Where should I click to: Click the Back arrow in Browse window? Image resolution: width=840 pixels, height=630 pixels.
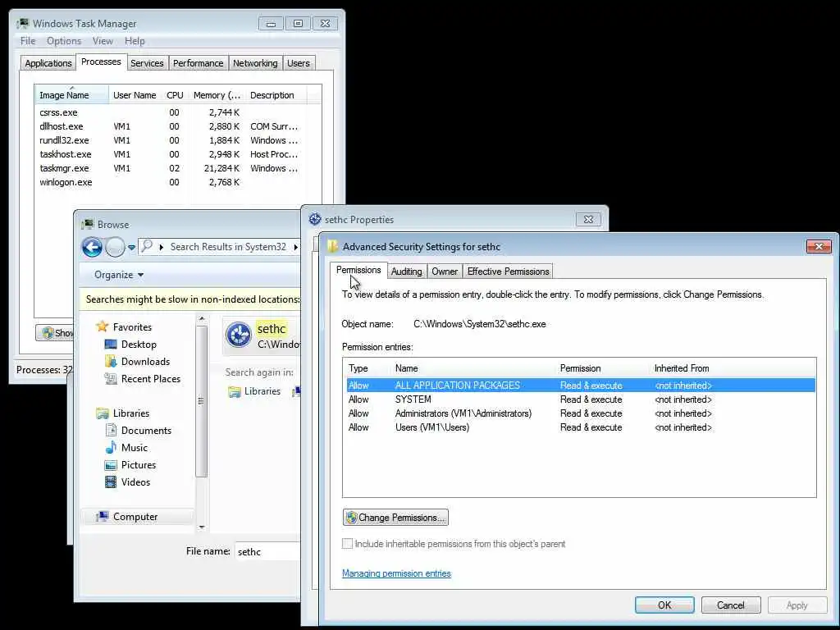(92, 247)
